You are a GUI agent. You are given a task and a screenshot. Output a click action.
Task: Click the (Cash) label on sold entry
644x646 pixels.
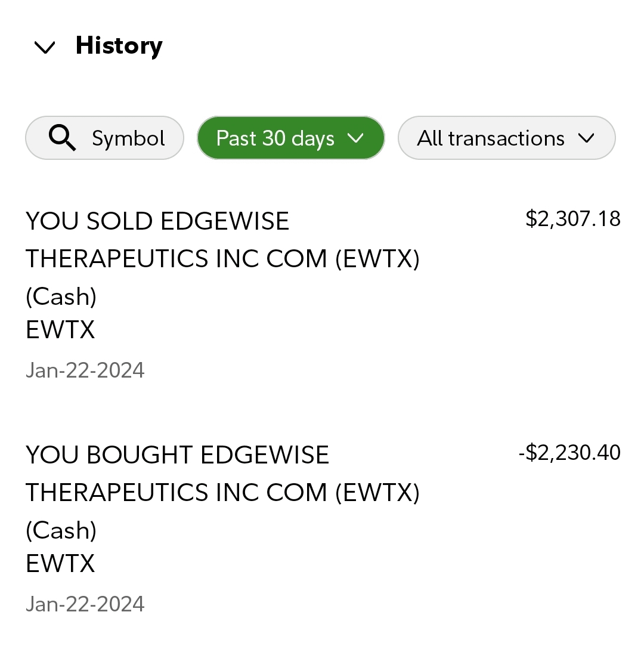point(61,296)
